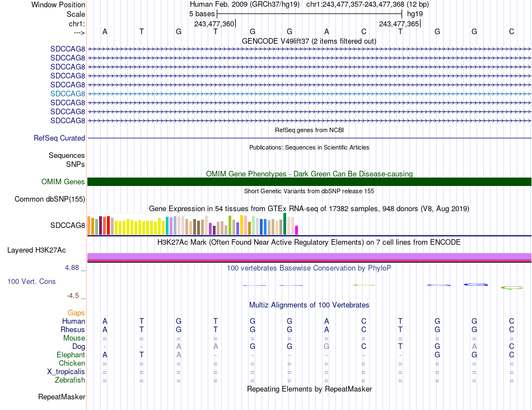Click Repeating Elements by RepeatMasker title

[309, 389]
